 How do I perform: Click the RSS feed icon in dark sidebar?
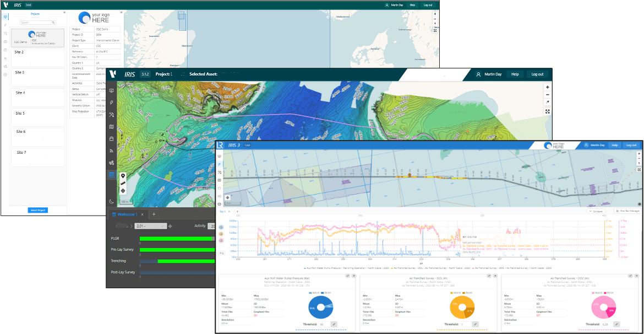point(111,151)
